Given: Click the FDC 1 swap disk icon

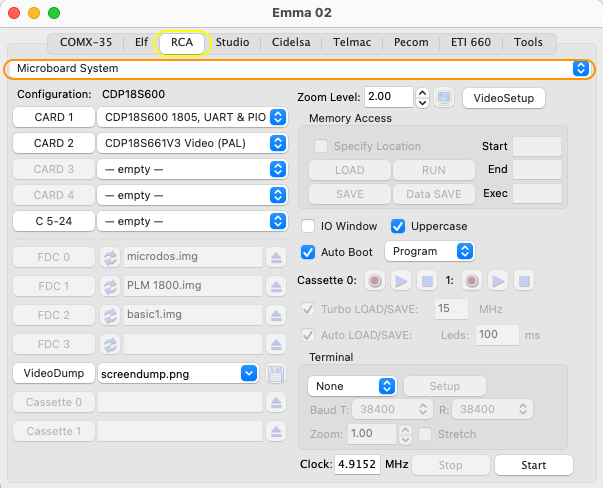Looking at the screenshot, I should click(110, 286).
